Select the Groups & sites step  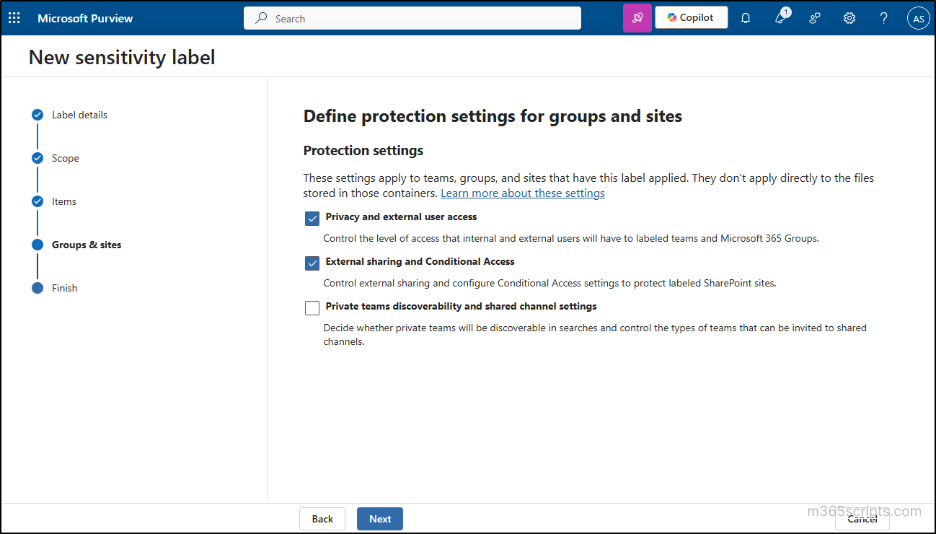[87, 245]
